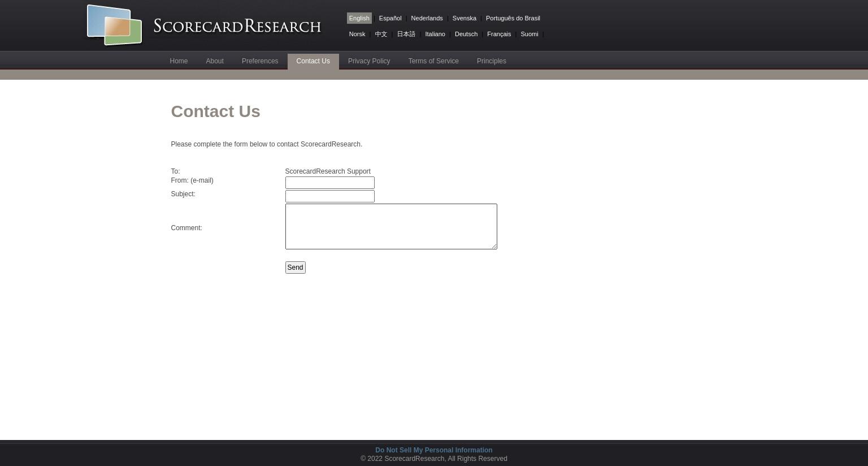The width and height of the screenshot is (868, 466).
Task: Switch language to Português do Brasil
Action: [513, 18]
